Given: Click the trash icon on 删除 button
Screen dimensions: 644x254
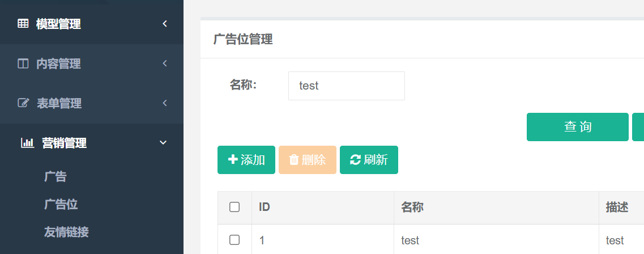Looking at the screenshot, I should point(293,160).
